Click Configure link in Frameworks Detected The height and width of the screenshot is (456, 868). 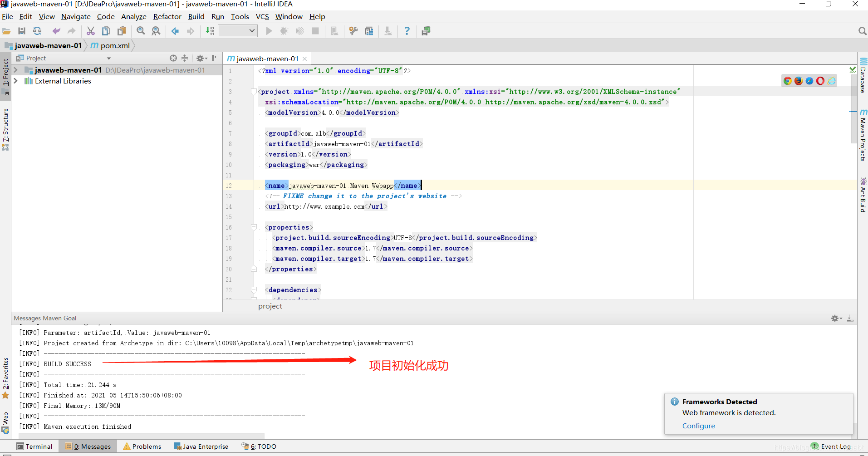tap(698, 426)
